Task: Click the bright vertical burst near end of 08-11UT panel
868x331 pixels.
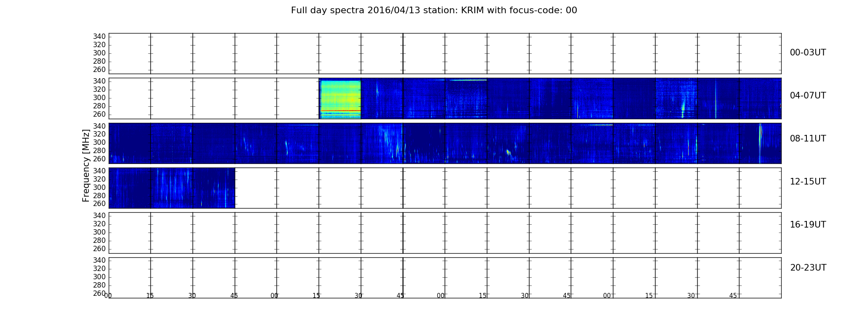Action: click(760, 143)
